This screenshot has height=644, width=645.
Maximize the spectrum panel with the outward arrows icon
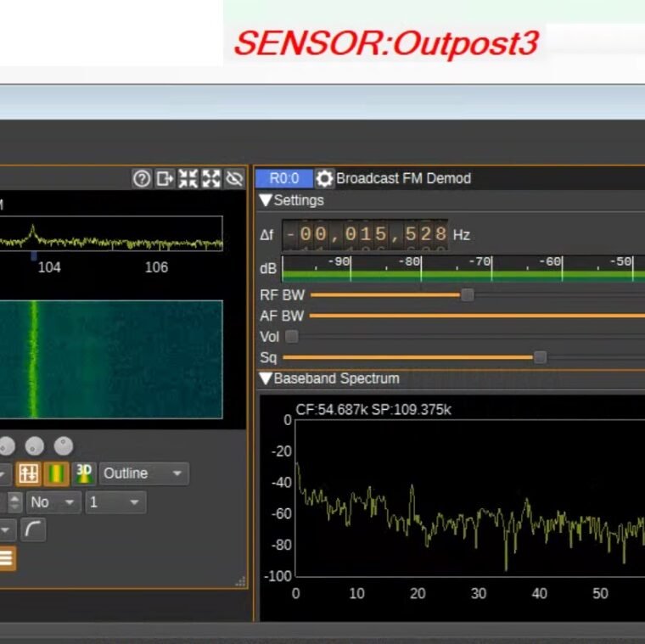coord(211,178)
